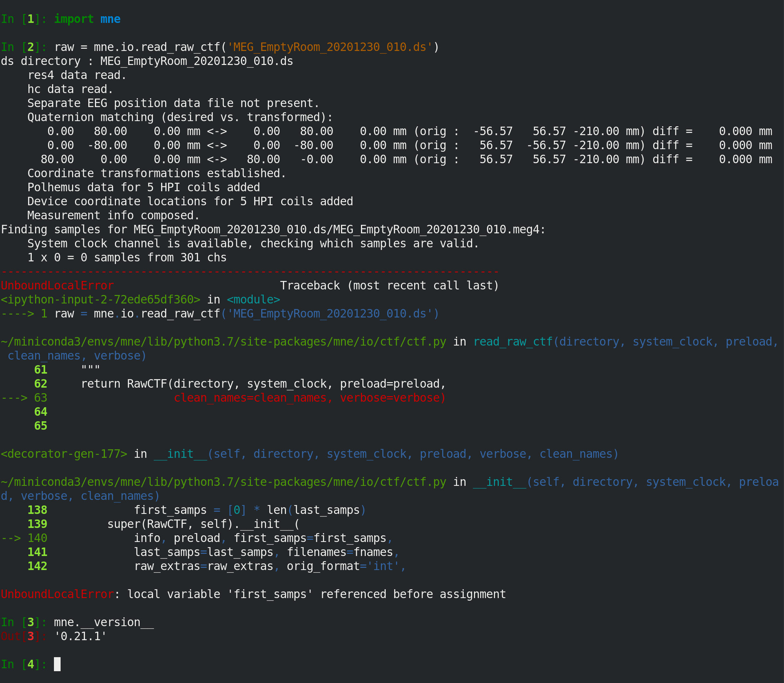This screenshot has width=784, height=683.
Task: Click the dashed red separator line
Action: [248, 272]
